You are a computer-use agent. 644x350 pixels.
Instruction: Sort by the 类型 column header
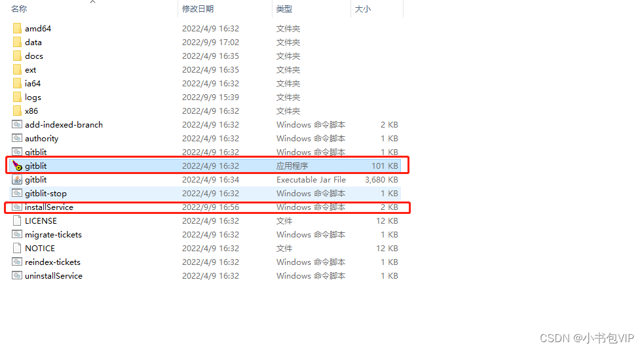click(284, 9)
